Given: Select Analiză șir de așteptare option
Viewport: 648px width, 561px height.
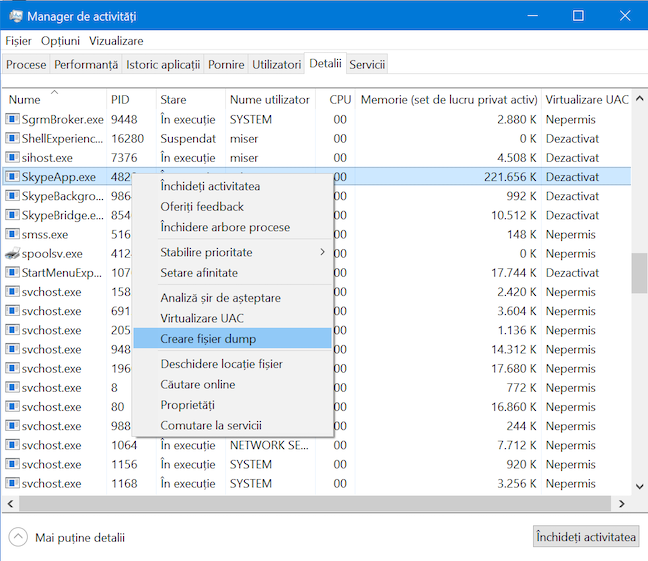Looking at the screenshot, I should click(233, 298).
